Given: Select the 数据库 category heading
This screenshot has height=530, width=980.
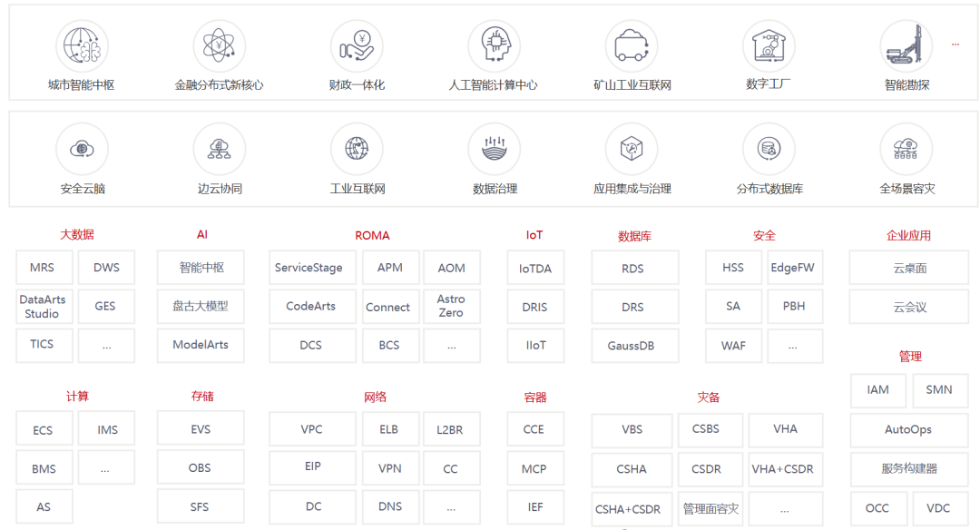Looking at the screenshot, I should 634,236.
